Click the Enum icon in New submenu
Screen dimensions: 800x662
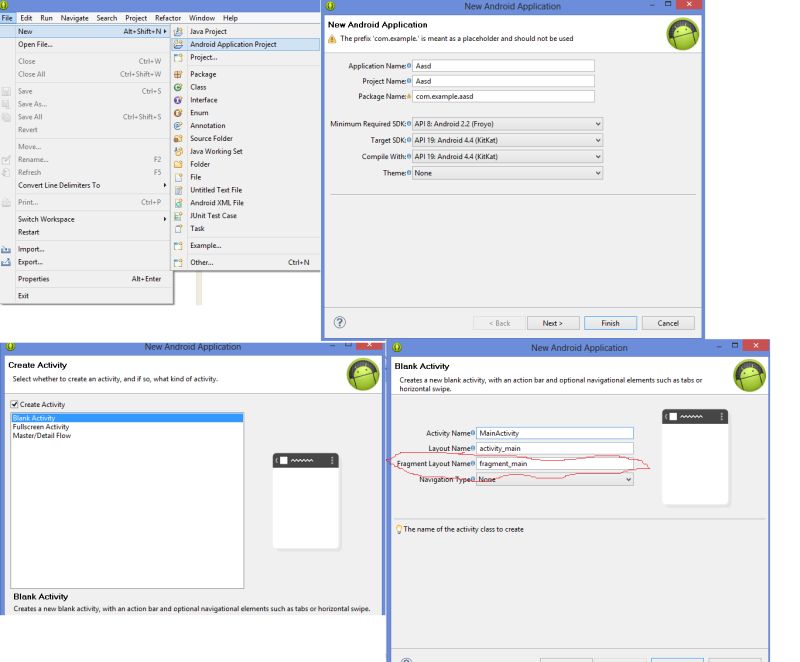coord(178,113)
